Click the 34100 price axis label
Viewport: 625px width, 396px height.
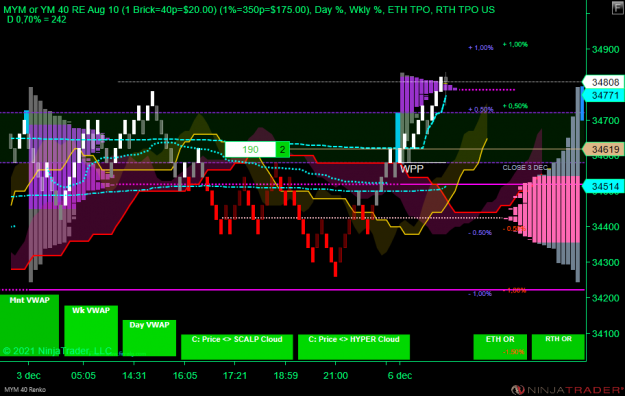(x=605, y=333)
